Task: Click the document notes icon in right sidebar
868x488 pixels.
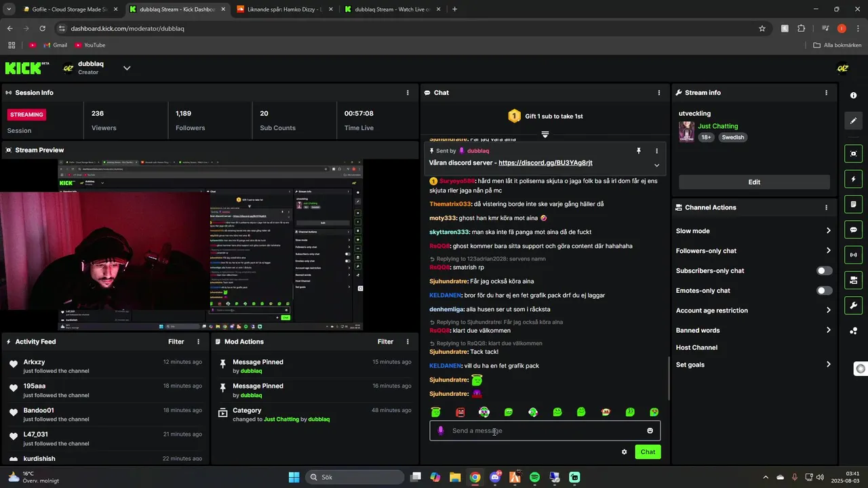Action: coord(854,204)
